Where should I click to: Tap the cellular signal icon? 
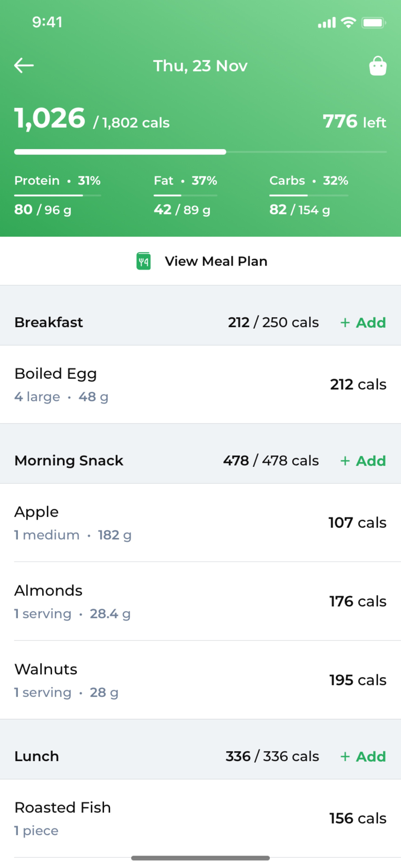(327, 23)
